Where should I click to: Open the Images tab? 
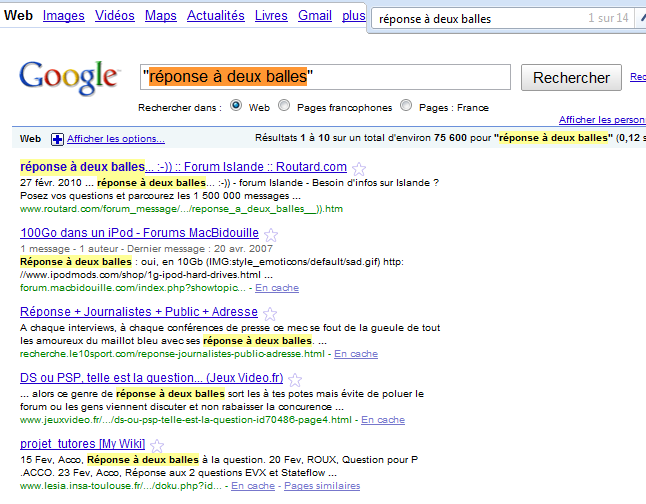point(64,16)
